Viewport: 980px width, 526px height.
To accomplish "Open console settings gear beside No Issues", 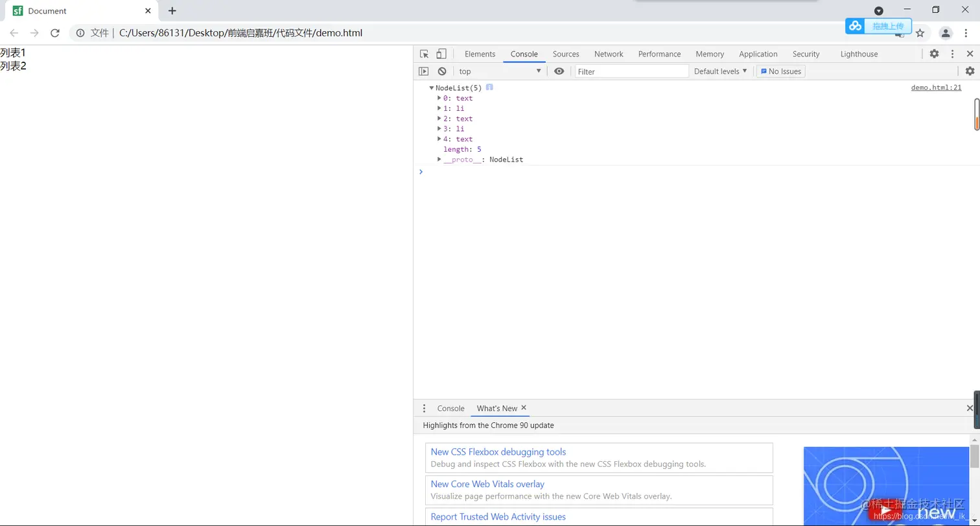I will (x=970, y=71).
